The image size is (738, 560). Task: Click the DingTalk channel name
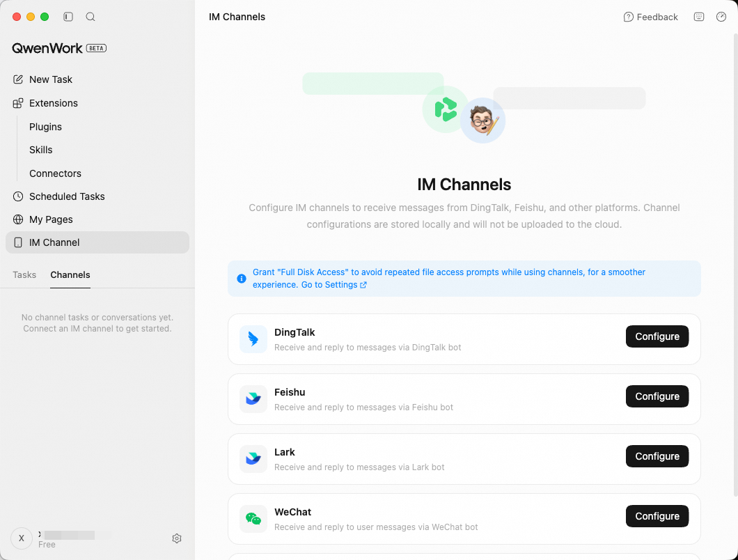(x=295, y=332)
